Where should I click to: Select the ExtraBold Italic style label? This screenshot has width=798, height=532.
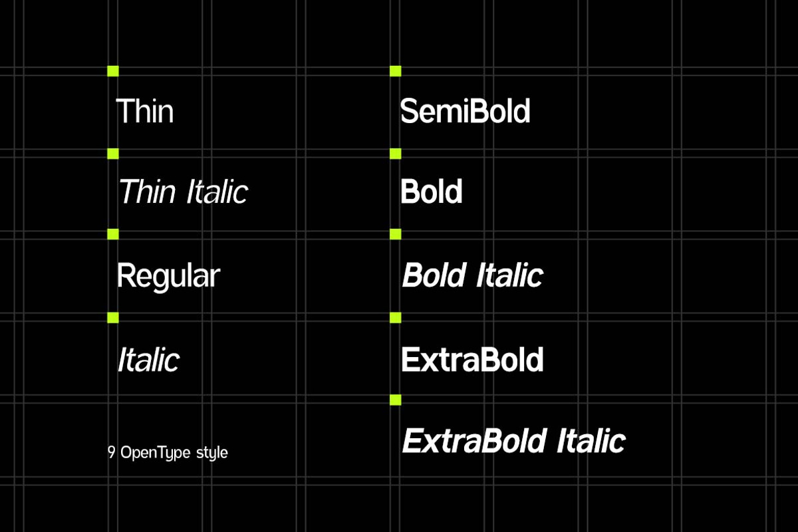coord(513,441)
